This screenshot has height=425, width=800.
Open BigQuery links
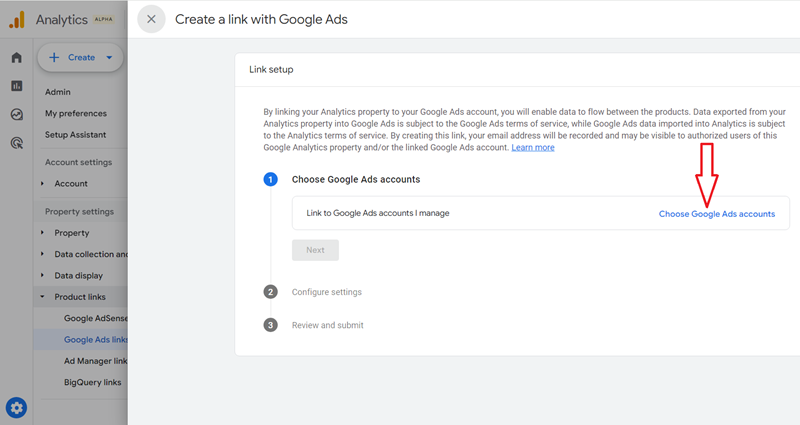point(92,382)
